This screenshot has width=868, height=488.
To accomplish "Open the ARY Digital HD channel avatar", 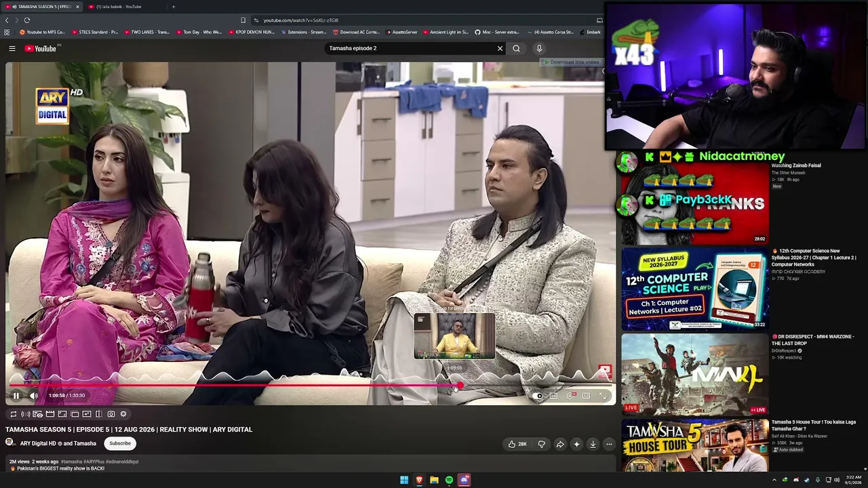I will [x=10, y=443].
